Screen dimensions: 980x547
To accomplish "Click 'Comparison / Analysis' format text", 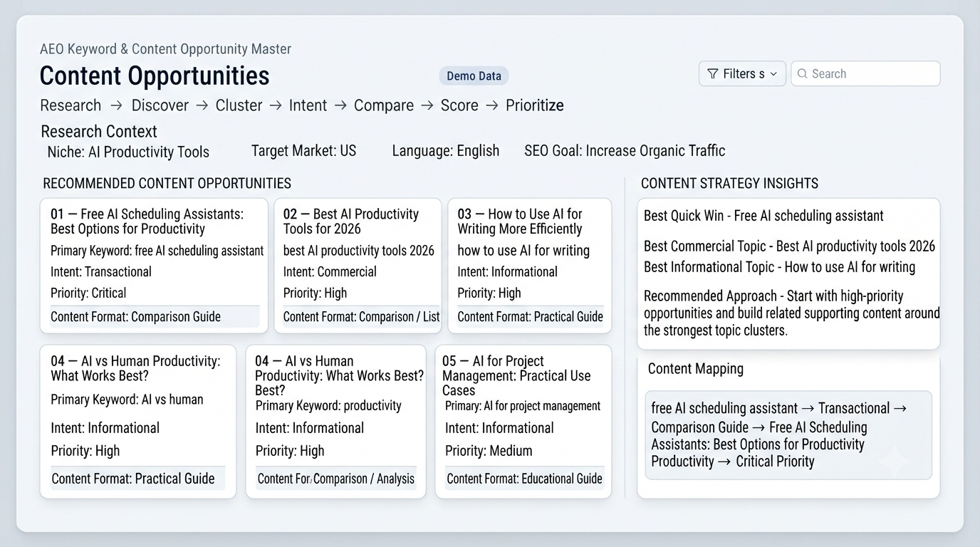I will 363,479.
